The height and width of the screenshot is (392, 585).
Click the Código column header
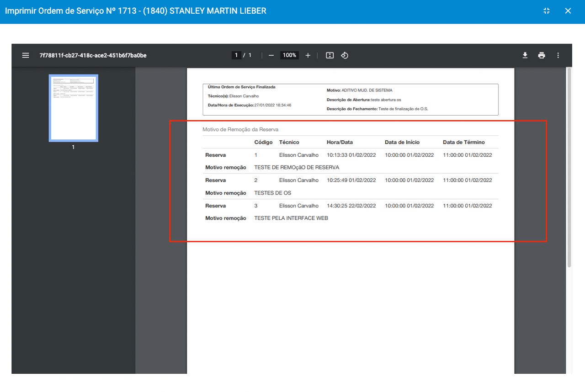point(263,142)
